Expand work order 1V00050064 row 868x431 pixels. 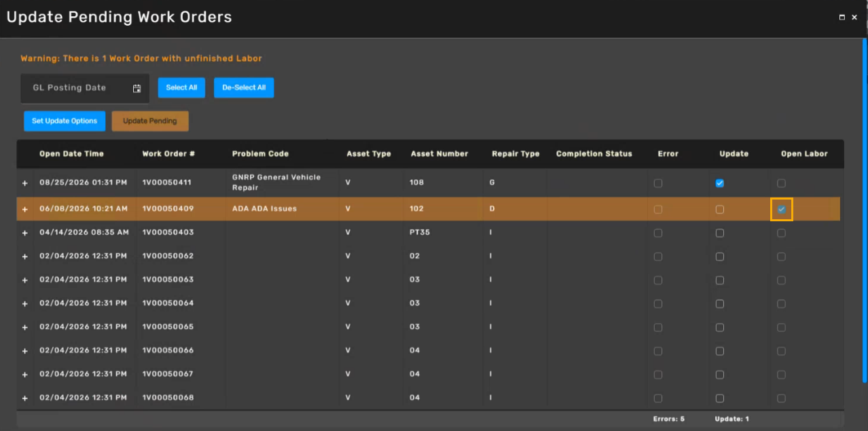(25, 304)
